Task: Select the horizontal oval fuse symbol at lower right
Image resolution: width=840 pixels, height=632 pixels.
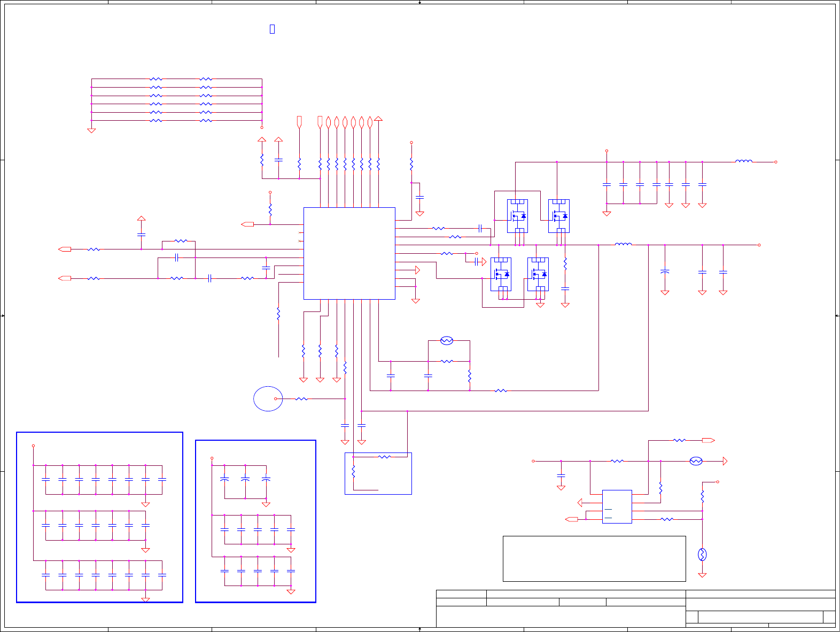Action: click(x=696, y=461)
